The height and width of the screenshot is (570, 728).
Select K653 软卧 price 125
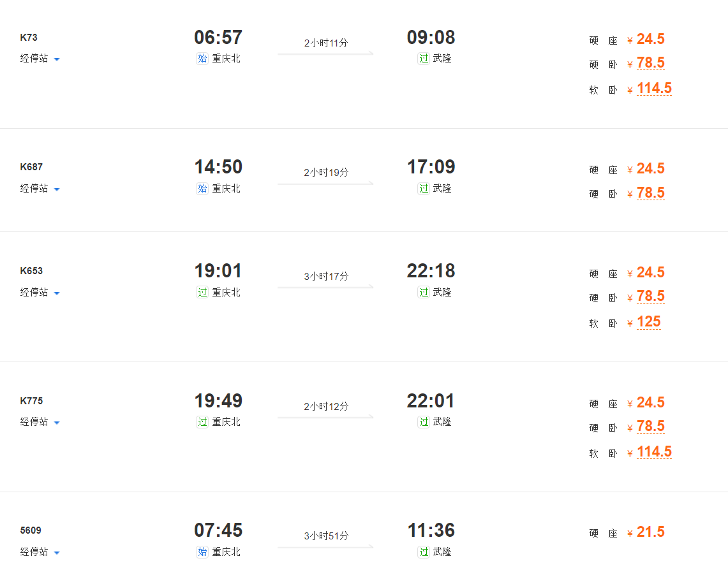click(648, 322)
